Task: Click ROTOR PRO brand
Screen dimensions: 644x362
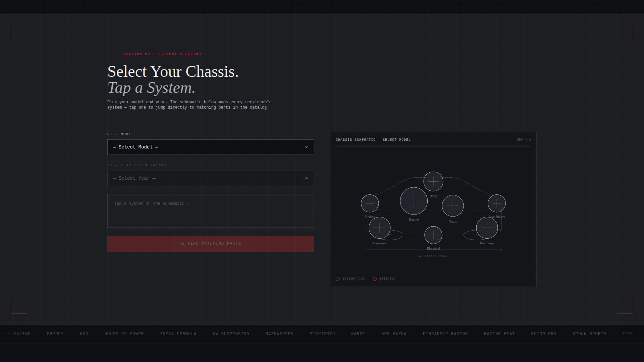Action: pyautogui.click(x=543, y=334)
